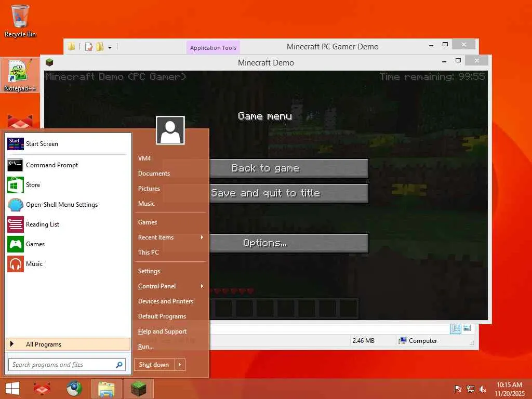Click the New folder quick access icon
The height and width of the screenshot is (399, 532).
click(x=100, y=47)
